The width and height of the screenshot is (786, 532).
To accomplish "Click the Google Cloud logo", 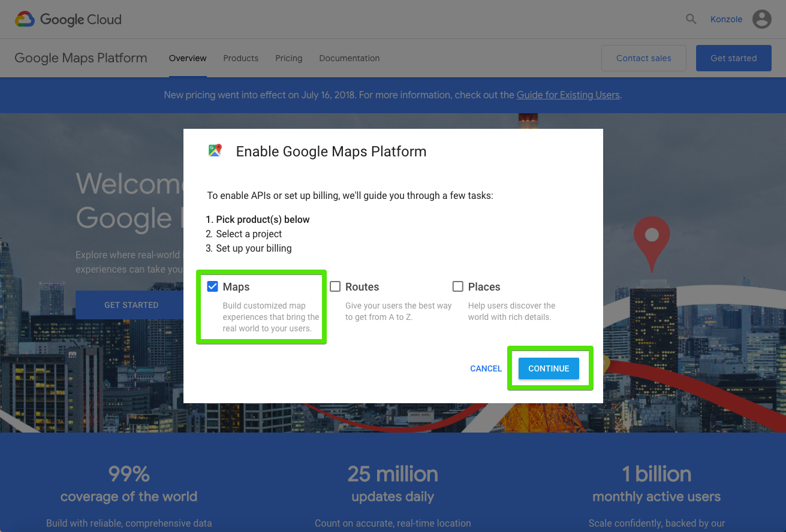I will pyautogui.click(x=68, y=19).
